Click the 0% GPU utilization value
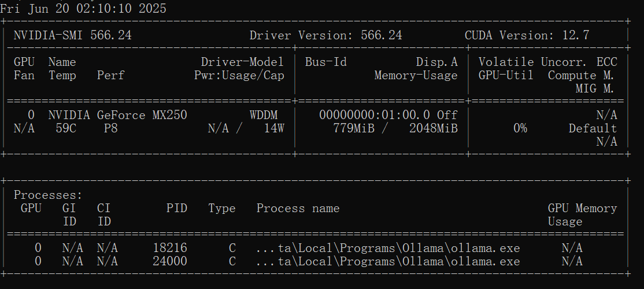Viewport: 644px width, 289px height. [x=520, y=128]
